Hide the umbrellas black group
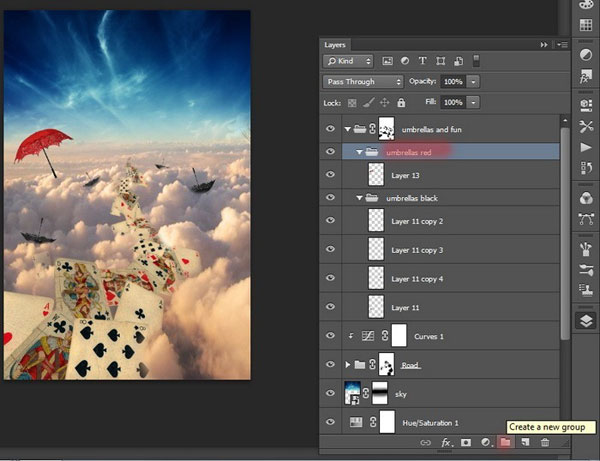The image size is (600, 461). coord(330,197)
